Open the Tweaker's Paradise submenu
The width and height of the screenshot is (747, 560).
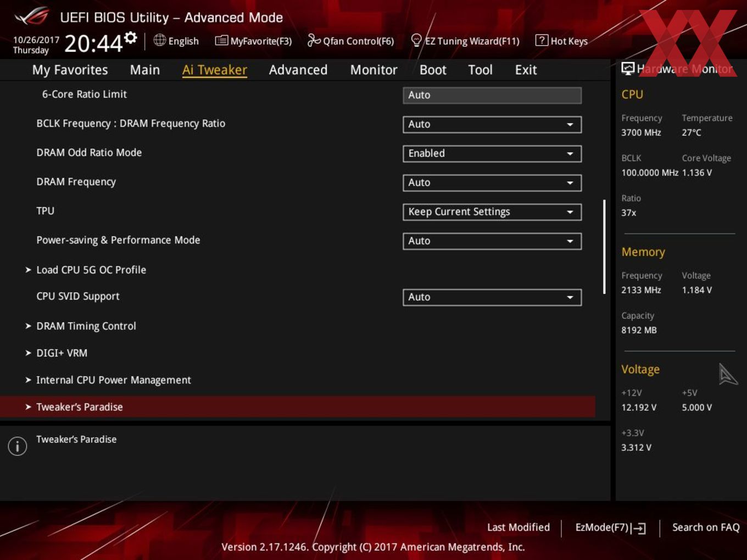(x=297, y=407)
